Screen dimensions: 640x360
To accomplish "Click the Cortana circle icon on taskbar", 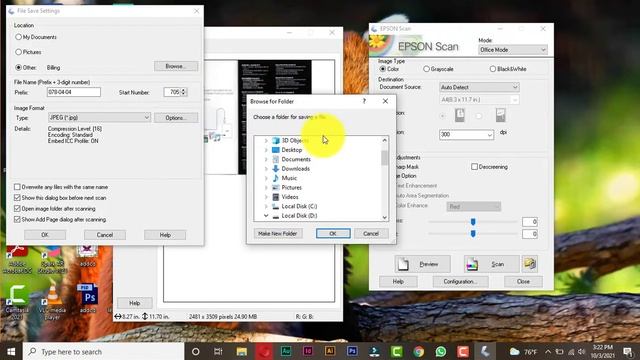I will pos(196,351).
